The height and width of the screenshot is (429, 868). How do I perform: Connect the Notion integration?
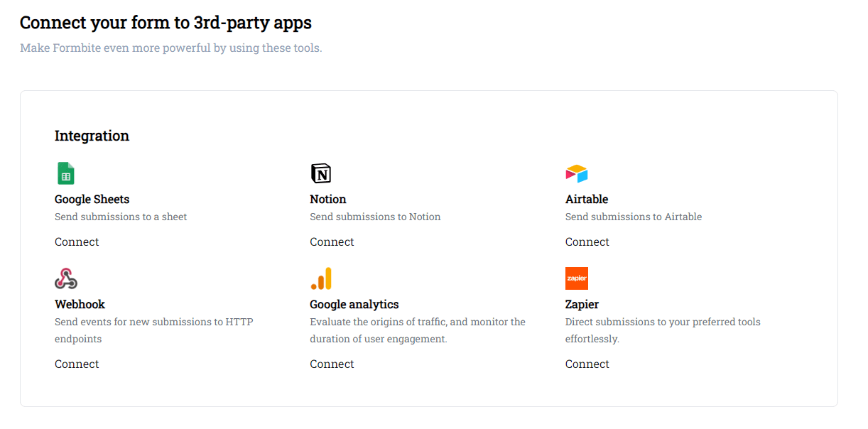click(x=332, y=242)
